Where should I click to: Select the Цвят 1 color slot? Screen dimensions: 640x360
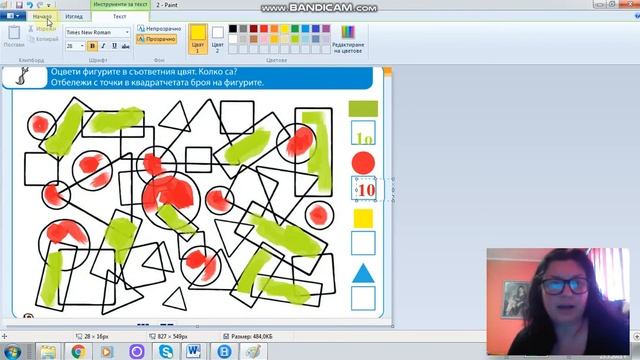[x=198, y=39]
